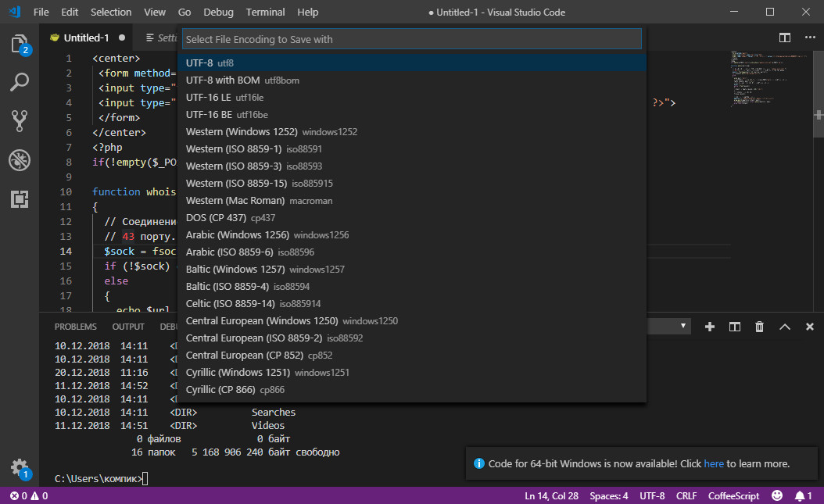This screenshot has width=824, height=504.
Task: Open the Go menu
Action: tap(185, 12)
